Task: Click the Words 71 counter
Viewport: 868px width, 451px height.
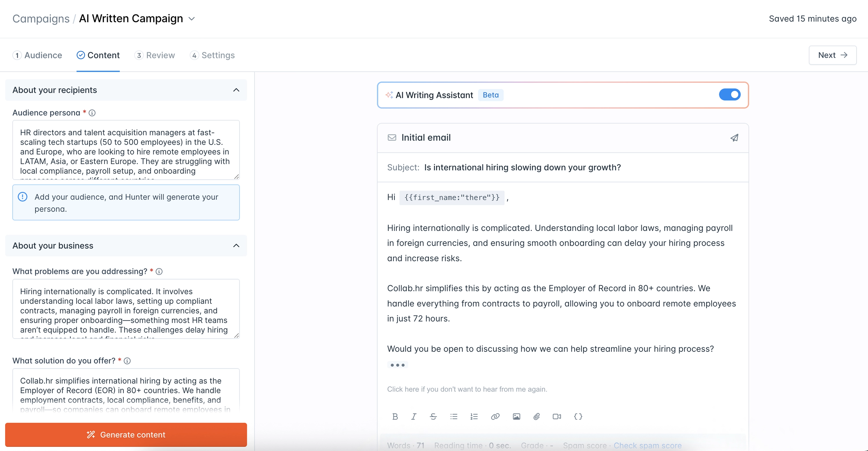Action: pyautogui.click(x=405, y=445)
